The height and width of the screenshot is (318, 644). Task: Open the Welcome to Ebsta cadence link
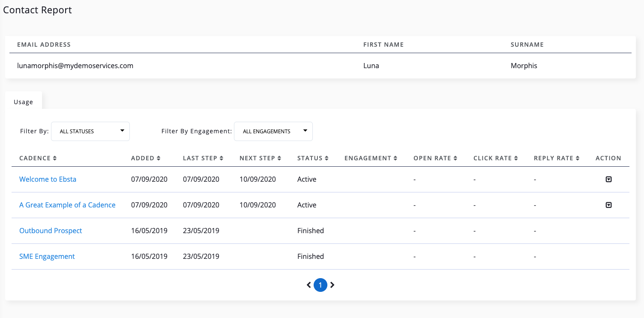click(48, 180)
